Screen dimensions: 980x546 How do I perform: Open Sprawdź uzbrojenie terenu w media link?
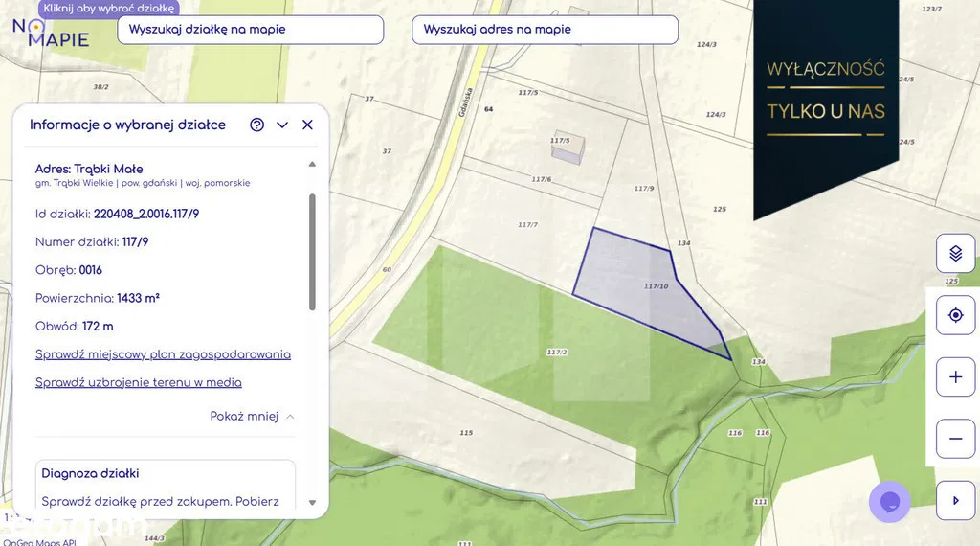click(x=138, y=382)
